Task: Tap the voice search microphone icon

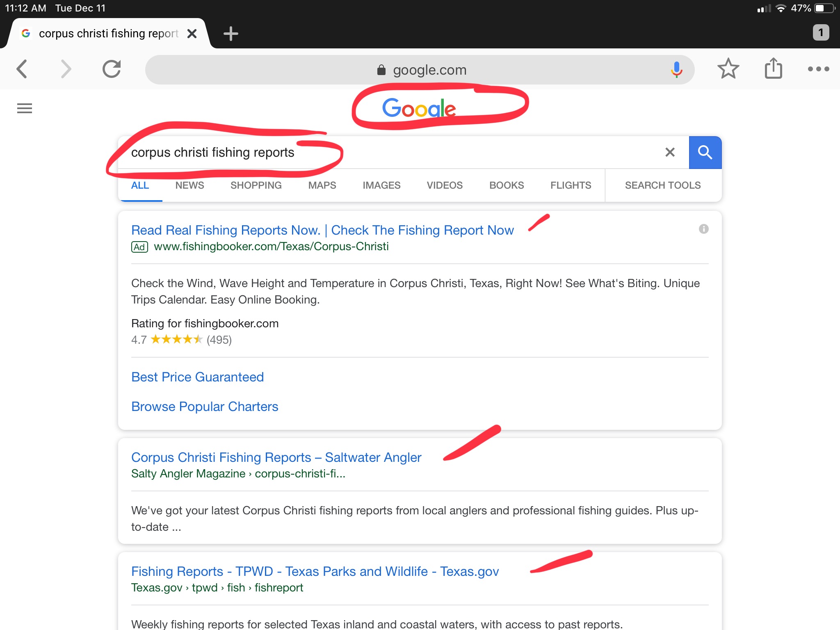Action: 676,70
